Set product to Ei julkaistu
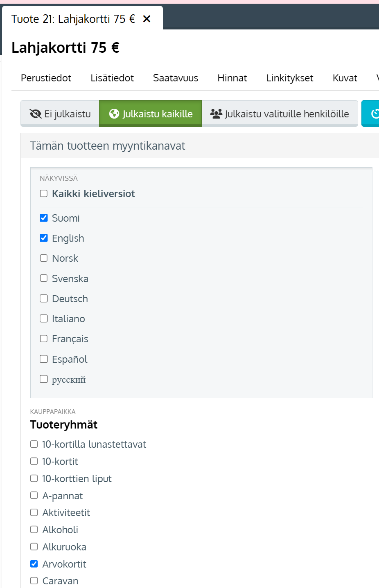 [60, 114]
